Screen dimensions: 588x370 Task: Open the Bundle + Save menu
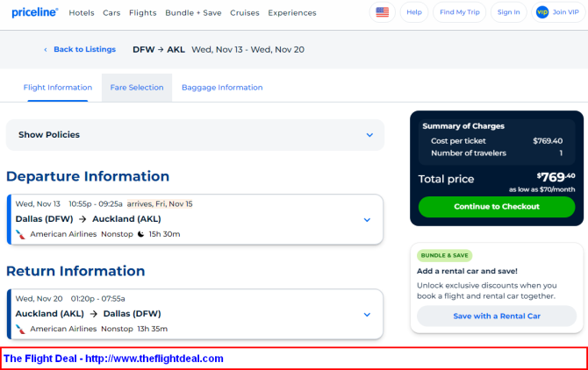coord(193,13)
